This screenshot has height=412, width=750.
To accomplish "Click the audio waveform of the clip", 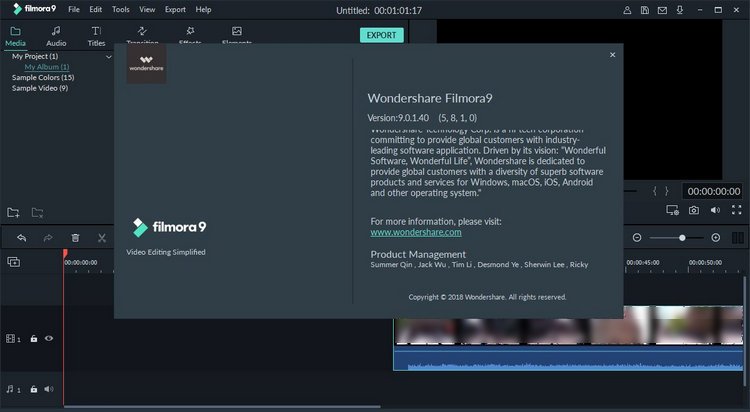I will click(568, 359).
